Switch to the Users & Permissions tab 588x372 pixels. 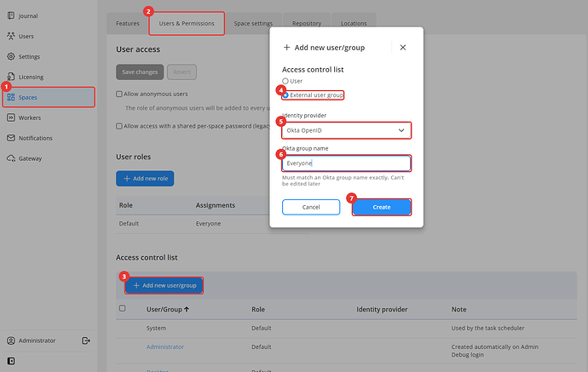pyautogui.click(x=187, y=23)
